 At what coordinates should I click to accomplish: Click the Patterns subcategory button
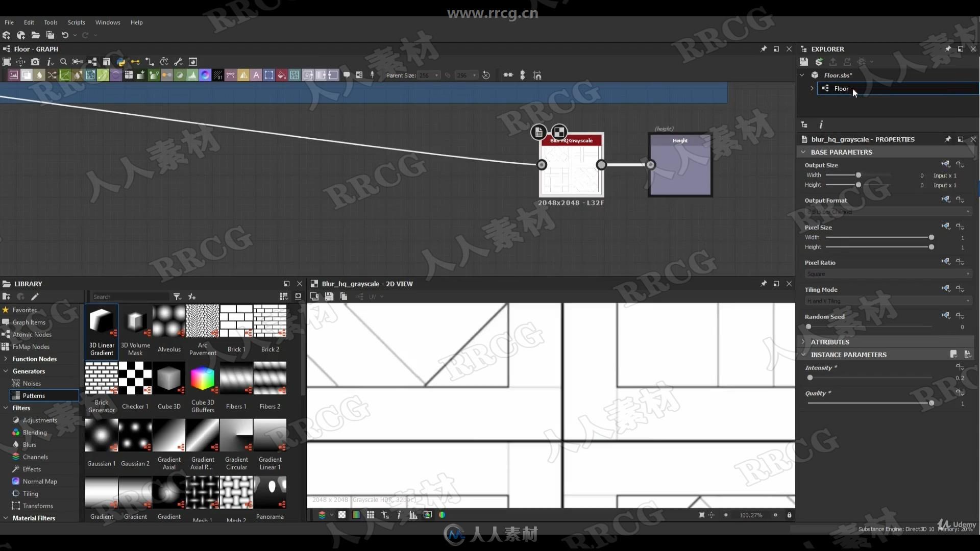click(x=34, y=395)
